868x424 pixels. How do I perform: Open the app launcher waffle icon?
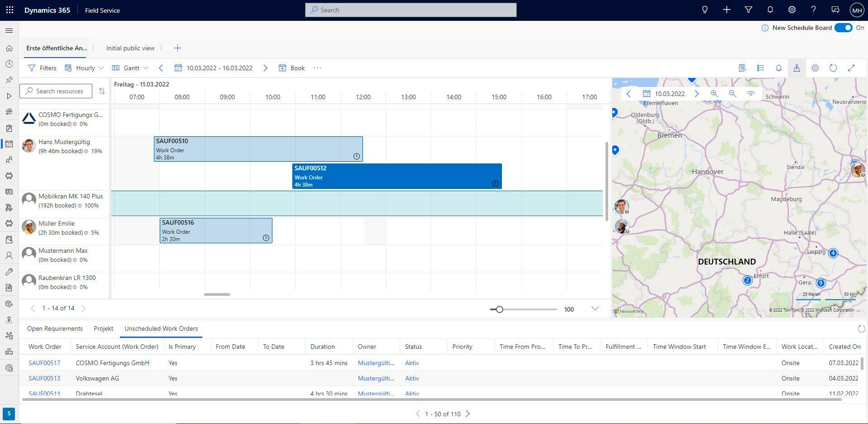(10, 10)
